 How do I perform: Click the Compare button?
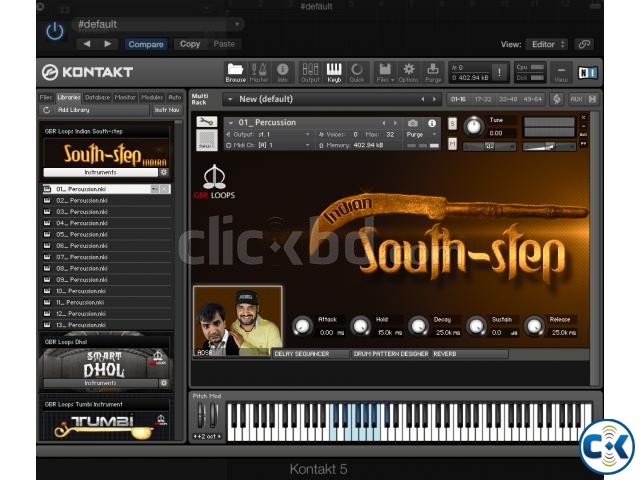tap(146, 44)
